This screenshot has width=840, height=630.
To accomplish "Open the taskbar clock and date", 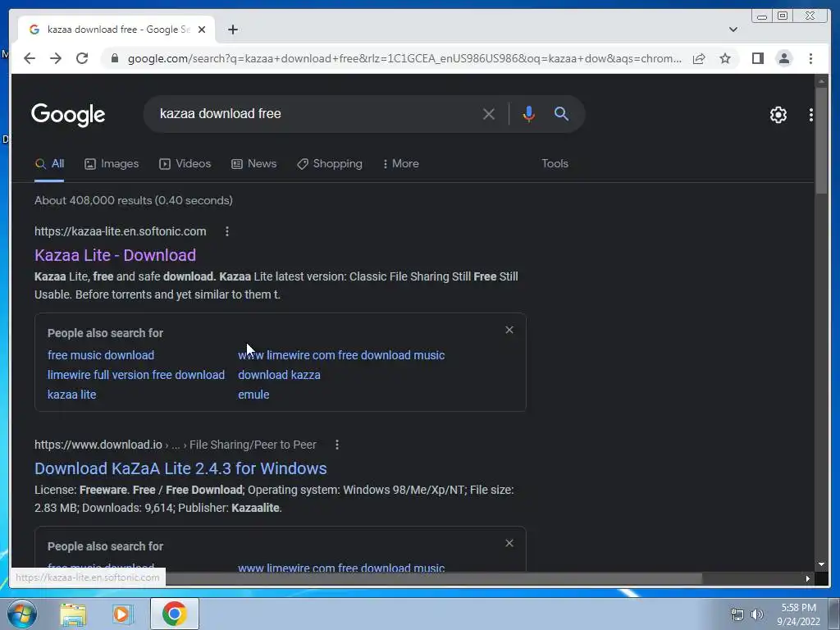I will click(x=798, y=614).
